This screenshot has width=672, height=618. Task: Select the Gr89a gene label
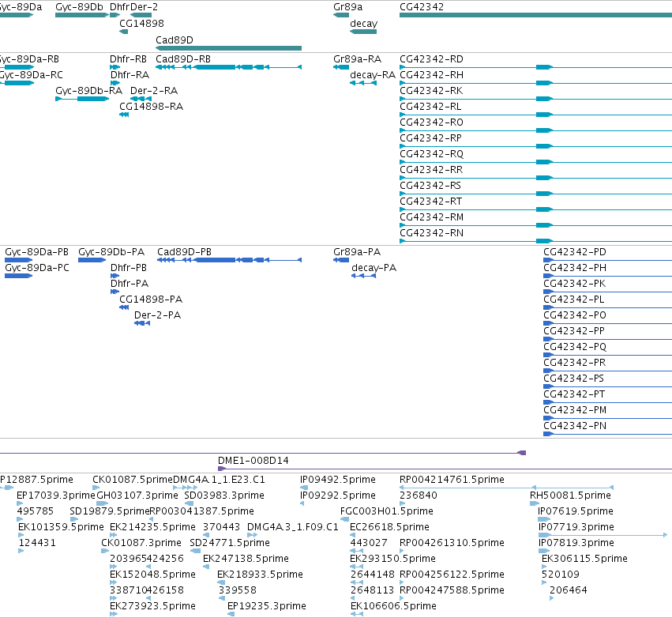[x=348, y=7]
